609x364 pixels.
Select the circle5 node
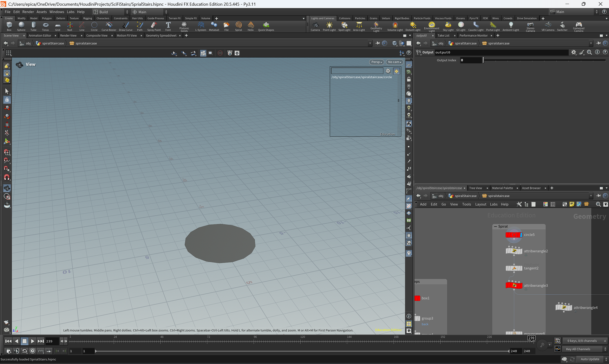click(x=514, y=235)
